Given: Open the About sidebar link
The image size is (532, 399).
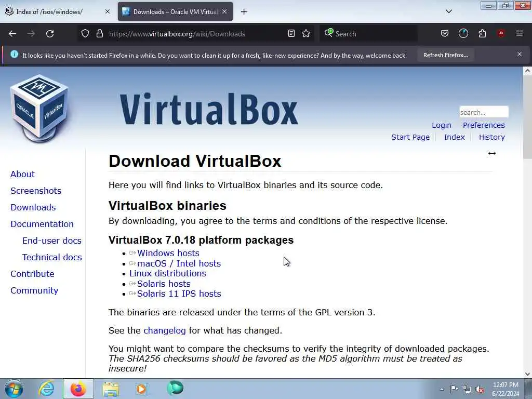Looking at the screenshot, I should 22,174.
